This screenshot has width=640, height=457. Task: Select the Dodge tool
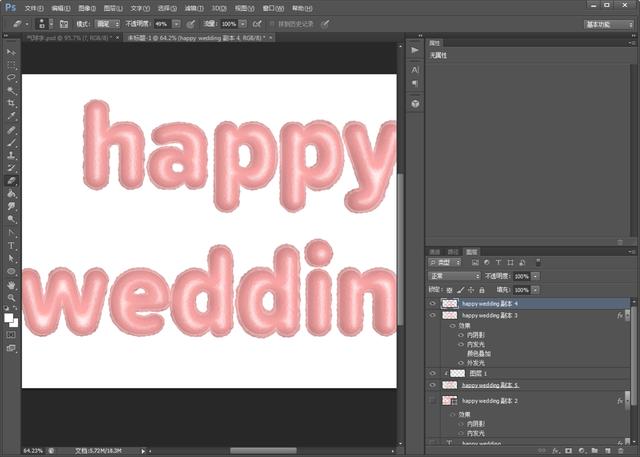pyautogui.click(x=11, y=219)
